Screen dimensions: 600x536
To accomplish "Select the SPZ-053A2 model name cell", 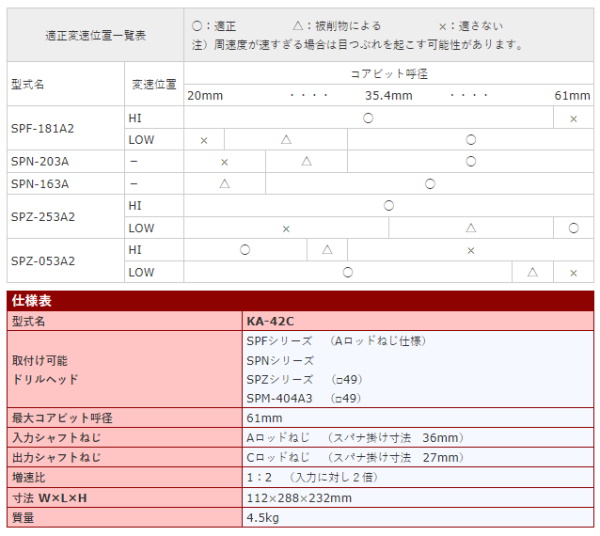I will 65,261.
